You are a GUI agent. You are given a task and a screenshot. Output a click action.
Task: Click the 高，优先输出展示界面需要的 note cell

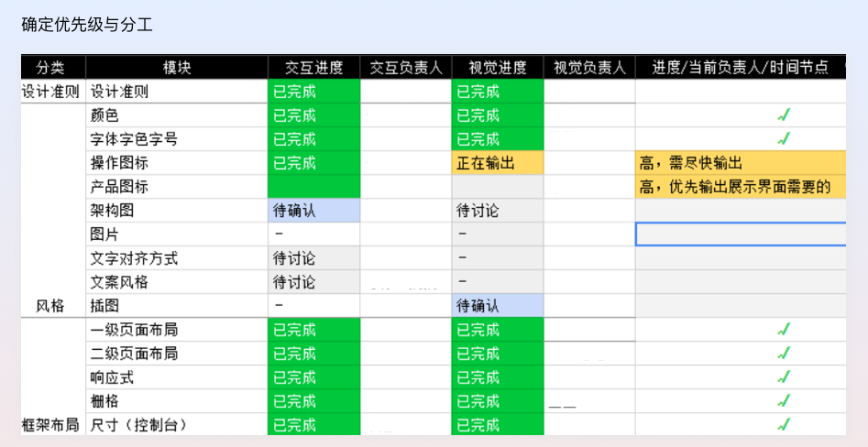pos(741,187)
